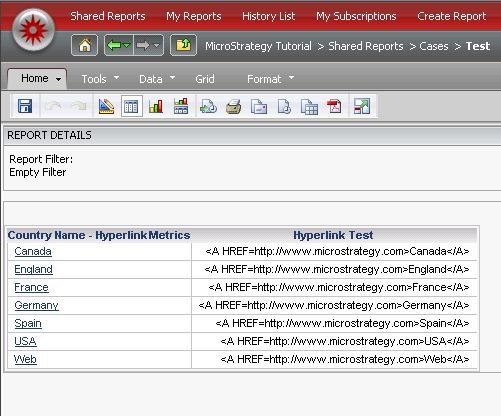Open the Data menu tab
The image size is (501, 416).
pyautogui.click(x=151, y=79)
